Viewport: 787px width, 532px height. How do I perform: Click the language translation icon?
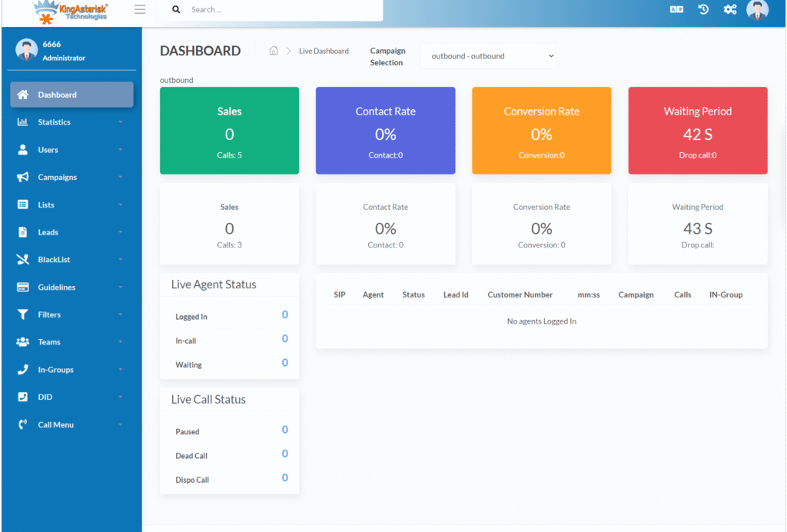coord(676,9)
